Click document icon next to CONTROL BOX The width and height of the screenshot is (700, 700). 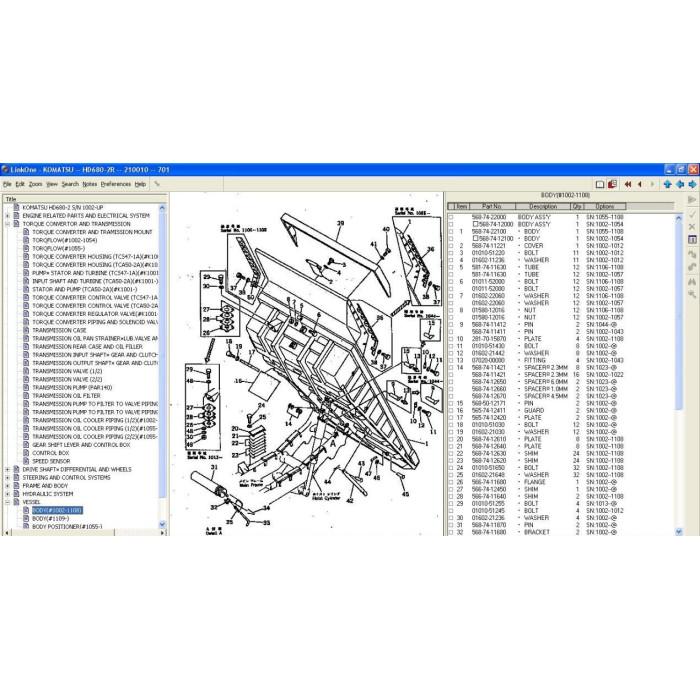tap(26, 453)
